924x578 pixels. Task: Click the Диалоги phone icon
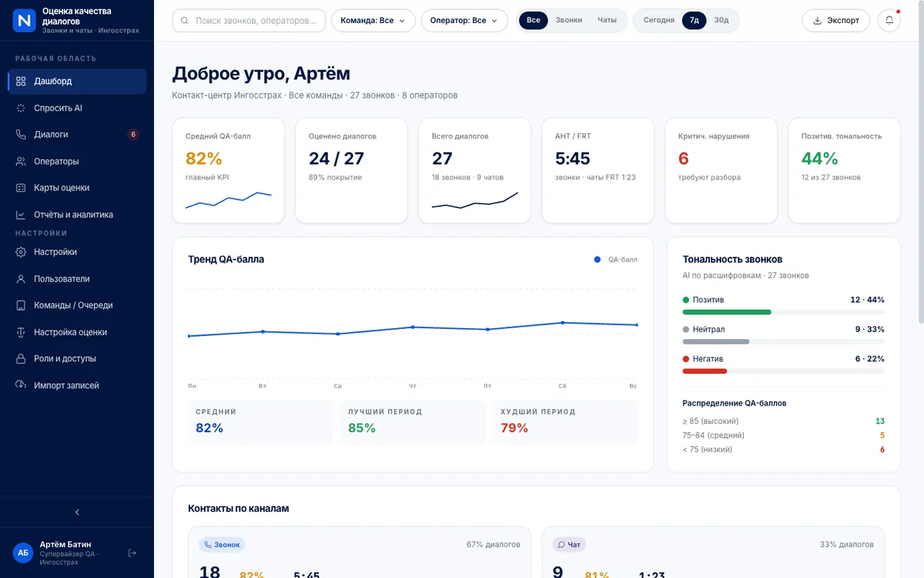(x=21, y=134)
